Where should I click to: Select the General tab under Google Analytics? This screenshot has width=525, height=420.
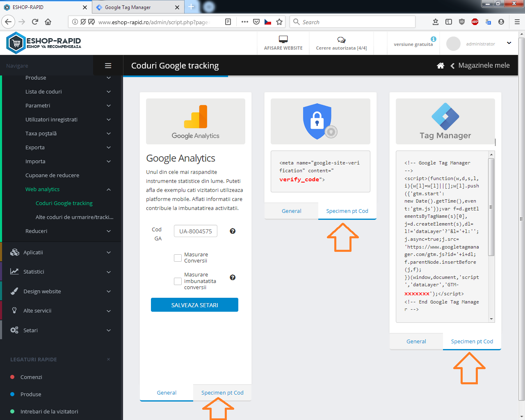coord(167,393)
